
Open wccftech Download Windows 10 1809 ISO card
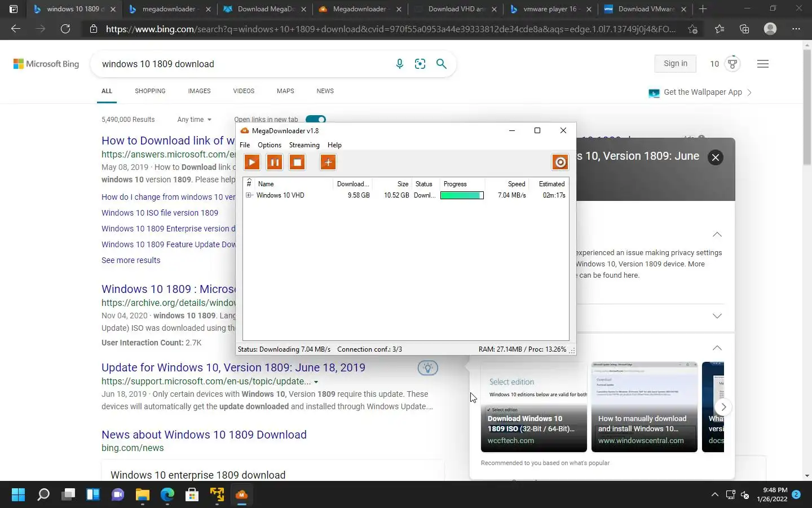533,407
